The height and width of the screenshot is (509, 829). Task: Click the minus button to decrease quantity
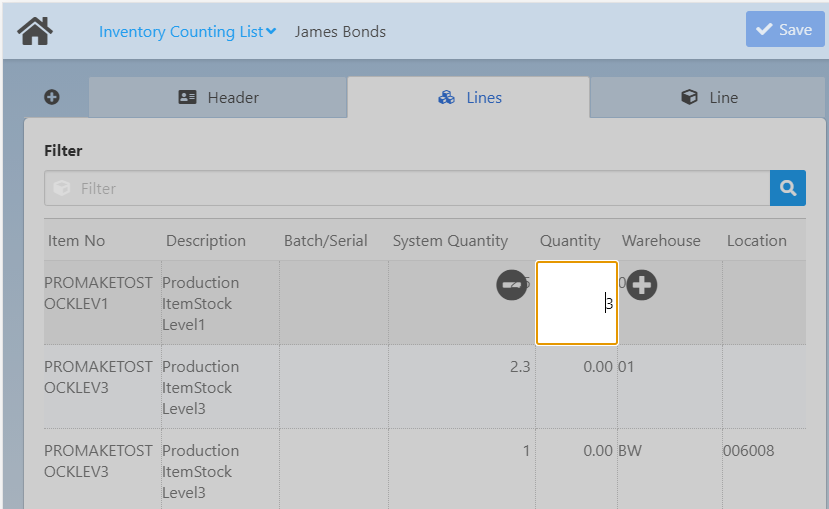point(512,285)
